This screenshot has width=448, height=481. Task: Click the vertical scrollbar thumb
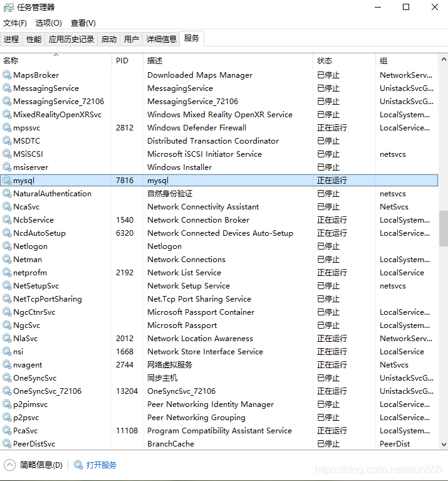click(444, 228)
